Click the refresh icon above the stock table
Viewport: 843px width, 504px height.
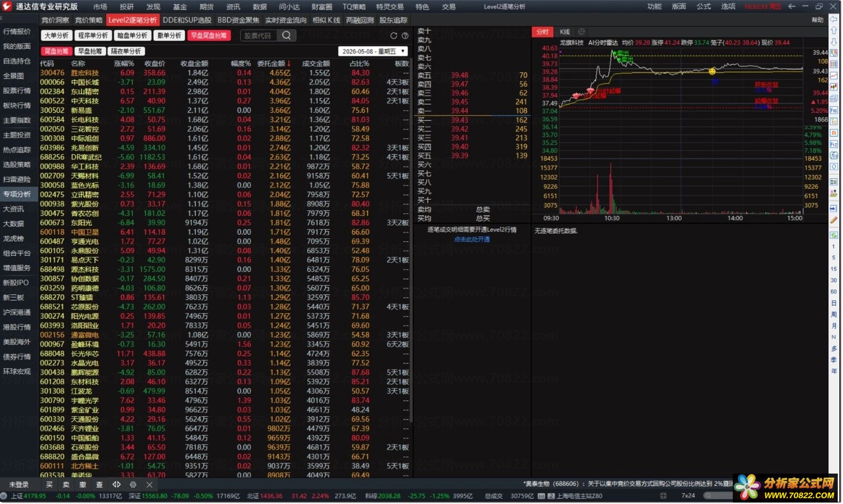pos(394,36)
